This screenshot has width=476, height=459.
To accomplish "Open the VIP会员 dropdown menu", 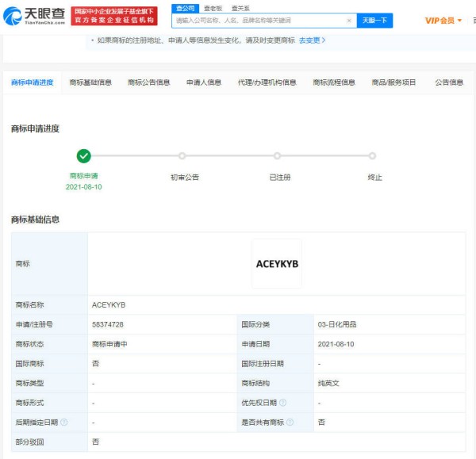I will [443, 21].
